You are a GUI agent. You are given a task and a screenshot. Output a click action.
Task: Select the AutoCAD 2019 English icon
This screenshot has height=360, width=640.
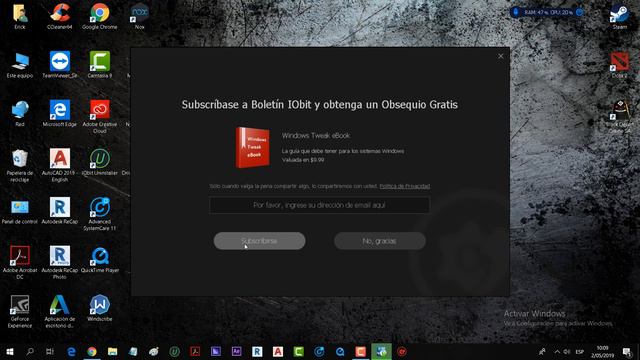60,165
